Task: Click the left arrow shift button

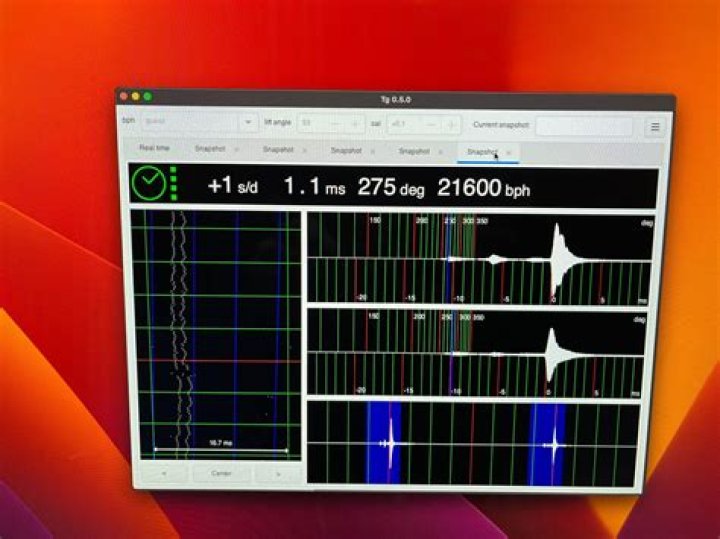Action: point(163,473)
